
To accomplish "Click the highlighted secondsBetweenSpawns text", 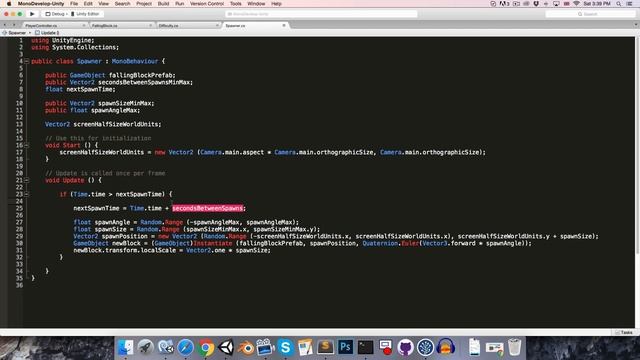I will coord(208,208).
